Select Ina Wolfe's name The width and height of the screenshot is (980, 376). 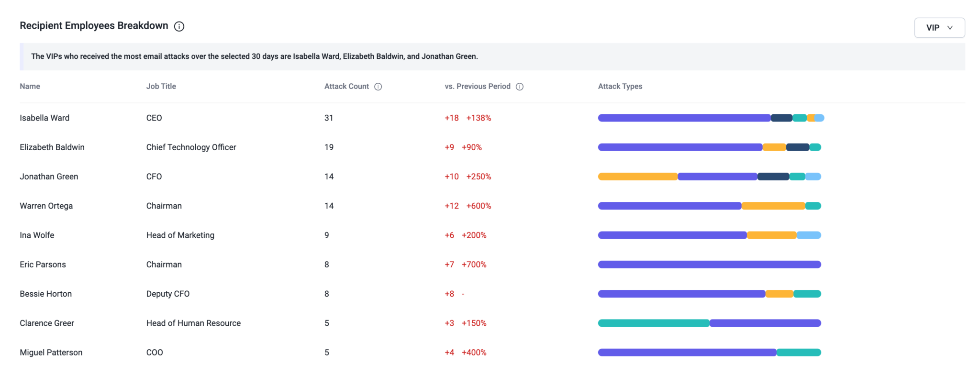37,235
